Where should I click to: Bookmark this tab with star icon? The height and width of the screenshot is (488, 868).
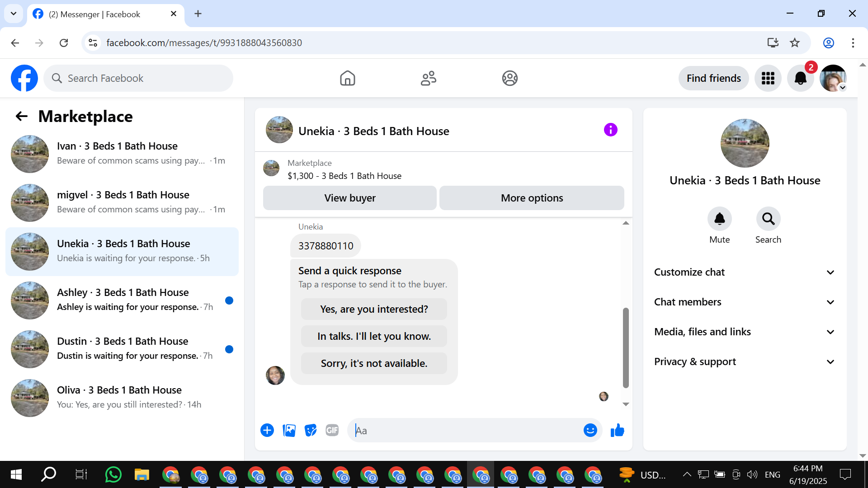[795, 43]
